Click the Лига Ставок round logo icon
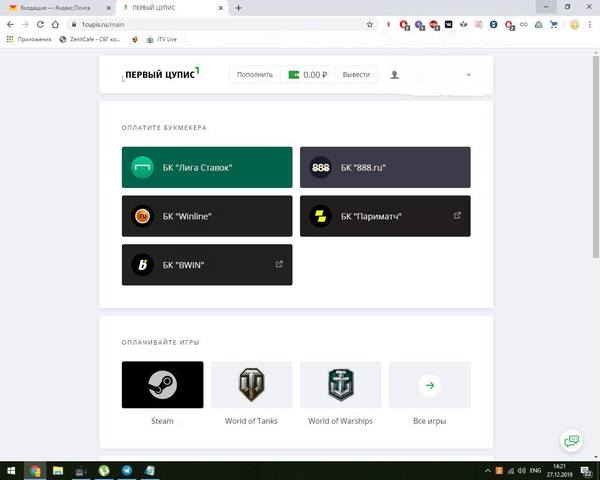This screenshot has height=480, width=600. 142,167
